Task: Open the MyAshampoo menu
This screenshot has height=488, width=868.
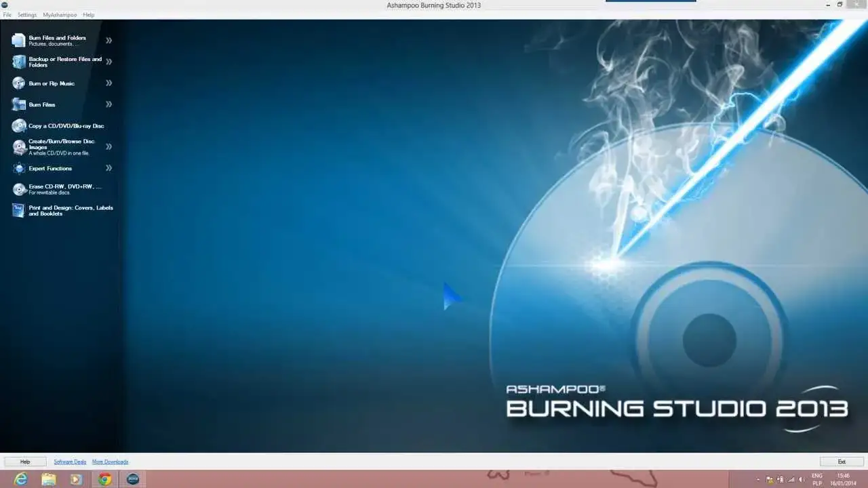Action: click(x=60, y=15)
